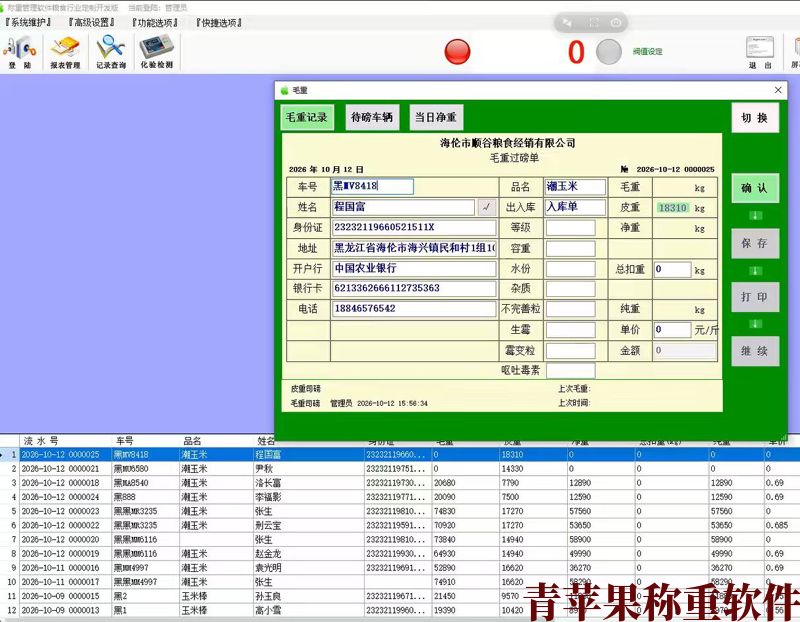Viewport: 800px width, 622px height.
Task: Open the 『功能选项』 menu
Action: point(155,22)
